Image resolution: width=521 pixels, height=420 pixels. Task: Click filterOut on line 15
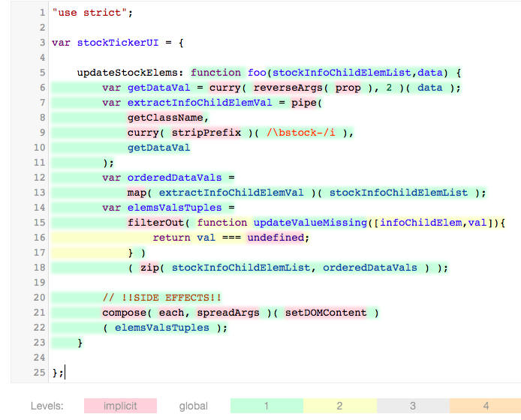pos(155,223)
